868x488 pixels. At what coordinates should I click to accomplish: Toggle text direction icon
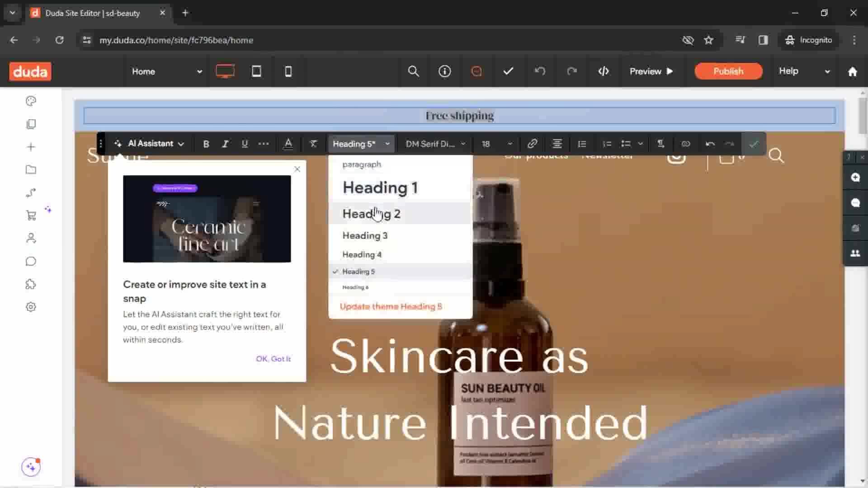pos(660,144)
